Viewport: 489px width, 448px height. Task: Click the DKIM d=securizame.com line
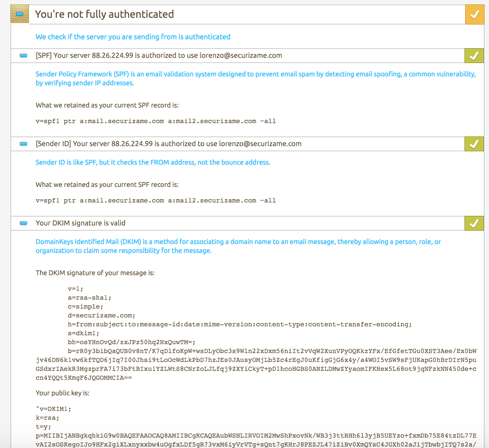pyautogui.click(x=101, y=316)
